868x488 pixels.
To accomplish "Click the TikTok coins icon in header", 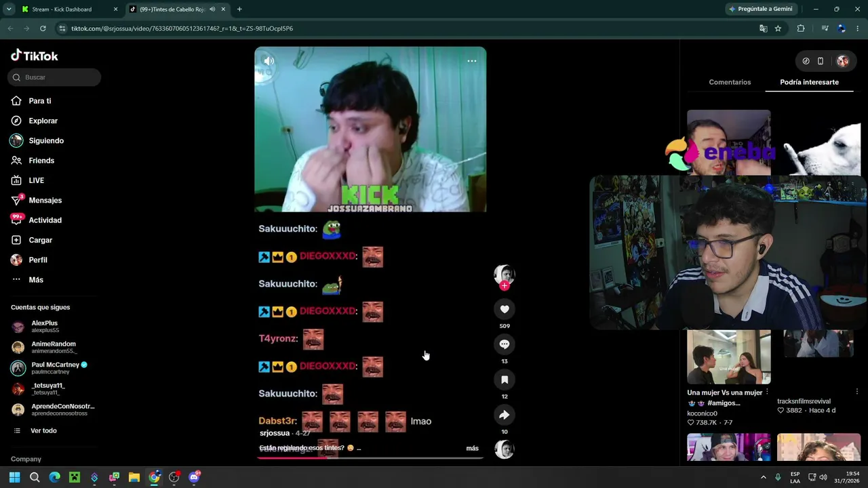I will [806, 61].
